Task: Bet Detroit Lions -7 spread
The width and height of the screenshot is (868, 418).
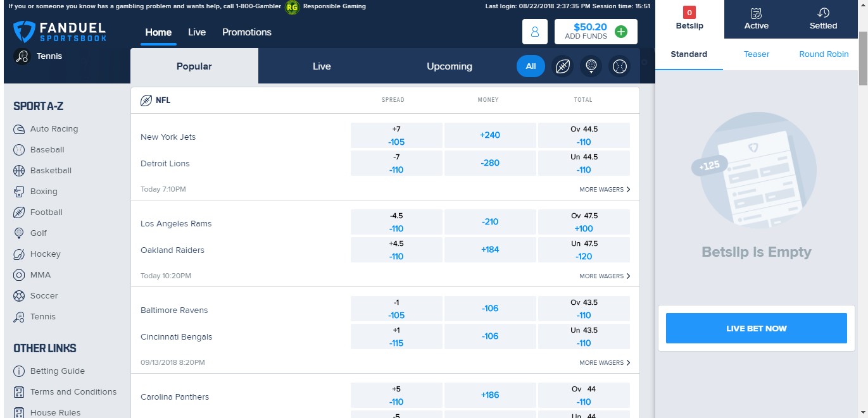Action: click(x=396, y=163)
